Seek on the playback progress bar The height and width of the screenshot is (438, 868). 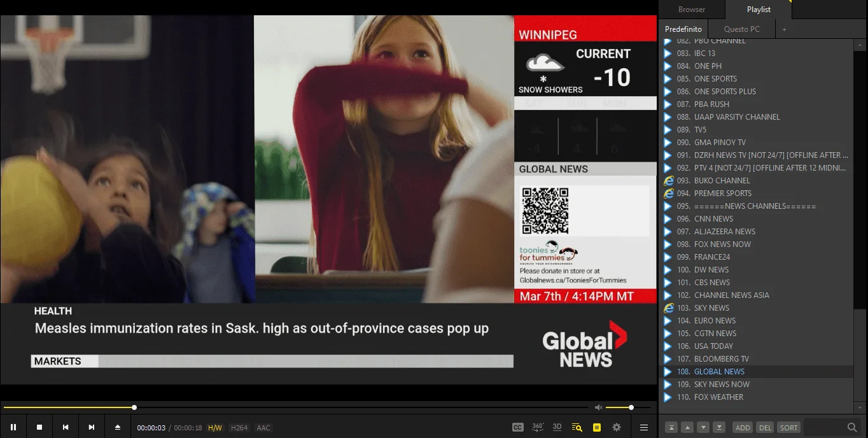click(296, 407)
